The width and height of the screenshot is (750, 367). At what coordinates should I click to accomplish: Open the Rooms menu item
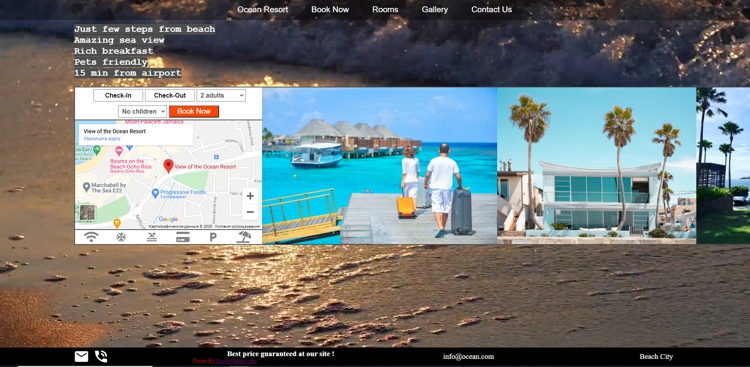385,10
